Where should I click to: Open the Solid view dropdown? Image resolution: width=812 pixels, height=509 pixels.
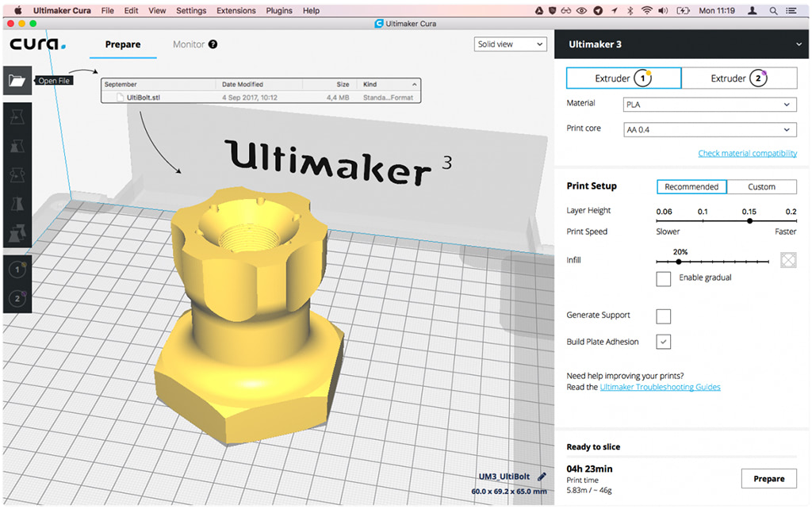pyautogui.click(x=510, y=44)
